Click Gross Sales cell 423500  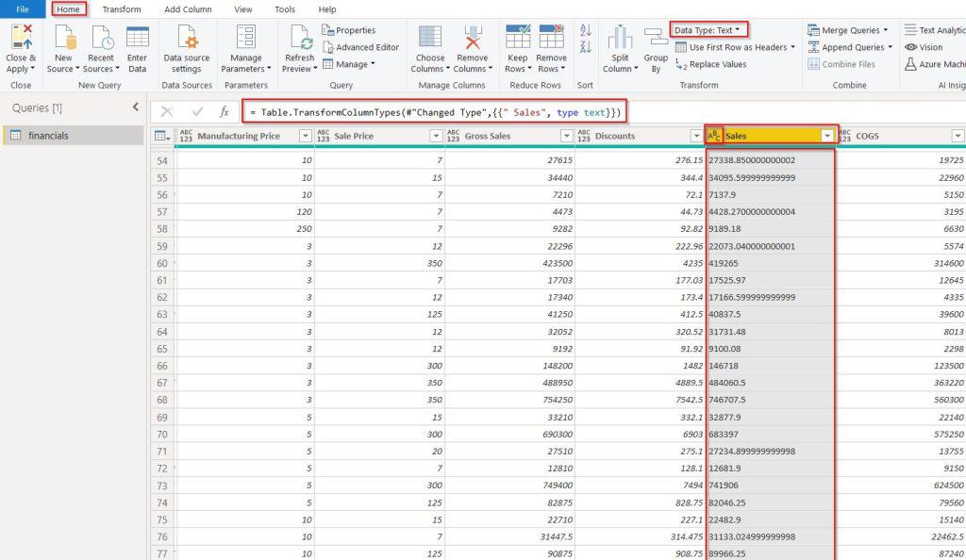[509, 263]
